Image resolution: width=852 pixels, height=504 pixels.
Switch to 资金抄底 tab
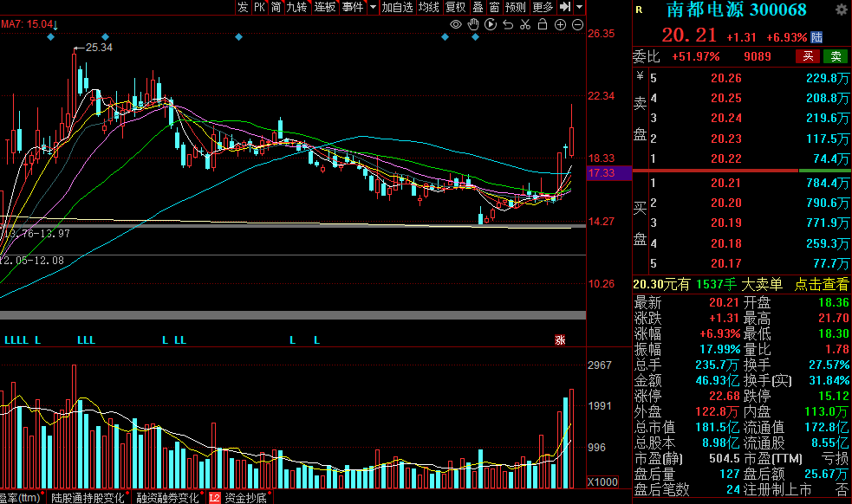(x=245, y=497)
